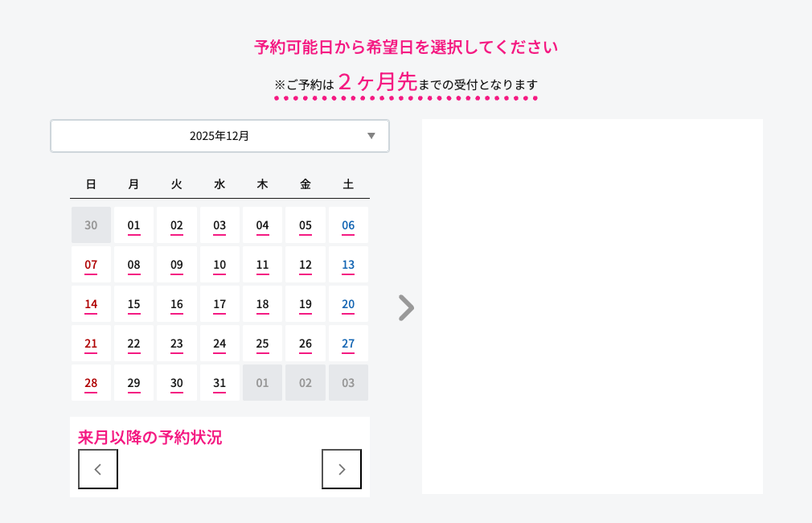Click the right arrow under 来月以降の予約状況

pyautogui.click(x=342, y=469)
